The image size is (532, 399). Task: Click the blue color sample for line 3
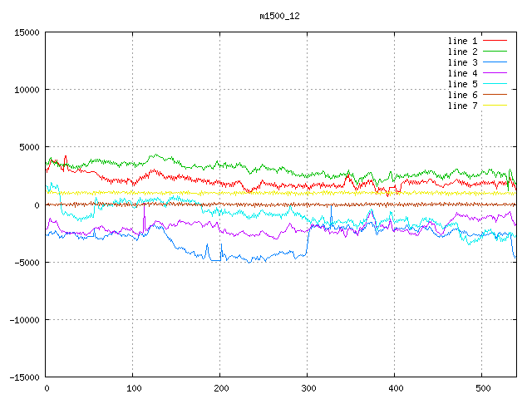tap(495, 62)
